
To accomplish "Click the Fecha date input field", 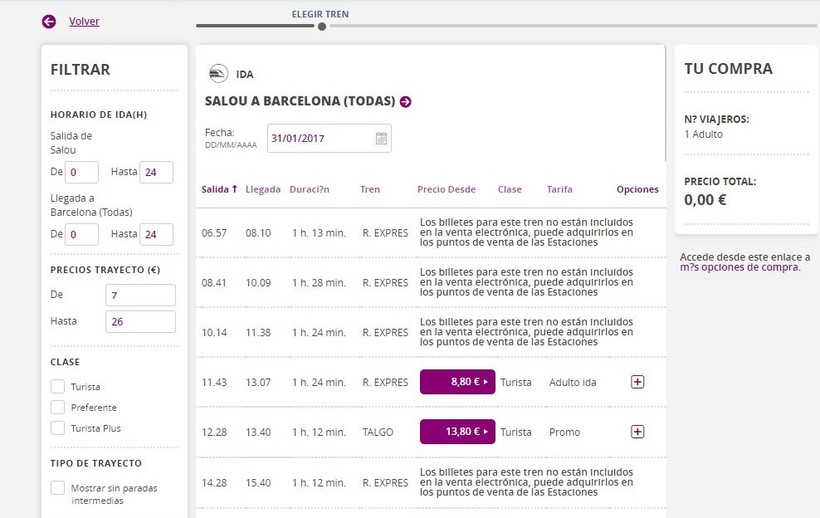I will tap(319, 138).
